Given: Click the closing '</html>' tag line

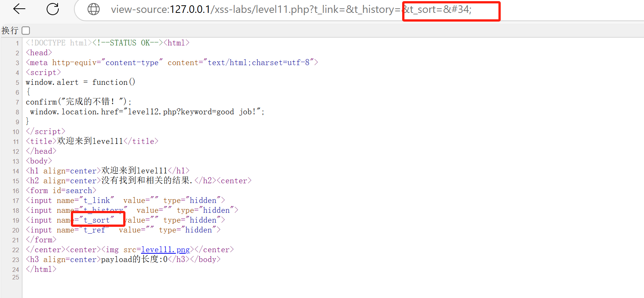Looking at the screenshot, I should pyautogui.click(x=41, y=269).
